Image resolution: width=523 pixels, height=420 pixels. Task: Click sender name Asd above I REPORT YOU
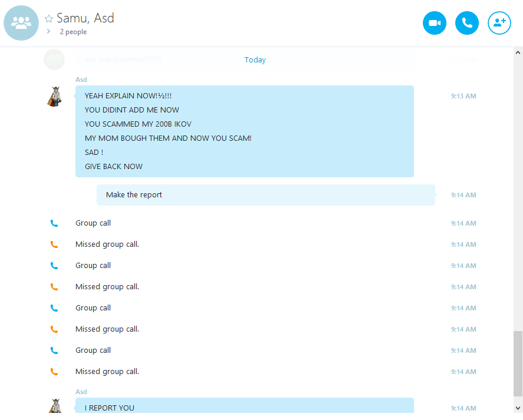[x=81, y=392]
